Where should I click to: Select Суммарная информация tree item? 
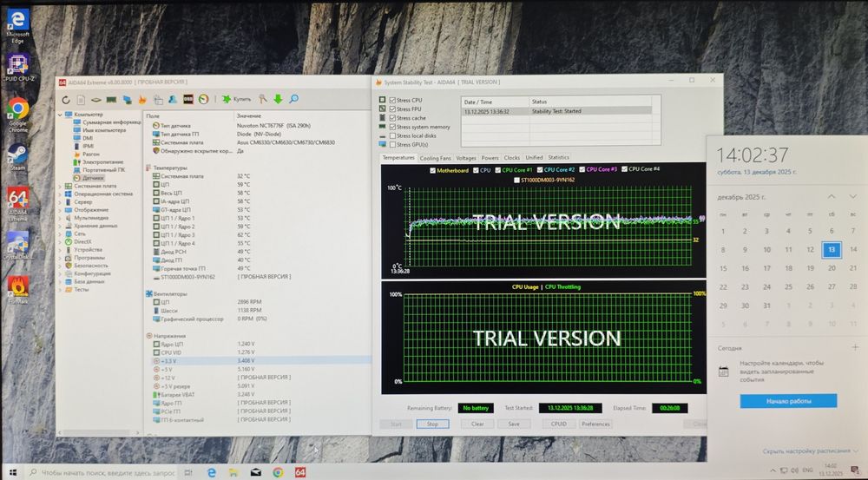tap(108, 122)
